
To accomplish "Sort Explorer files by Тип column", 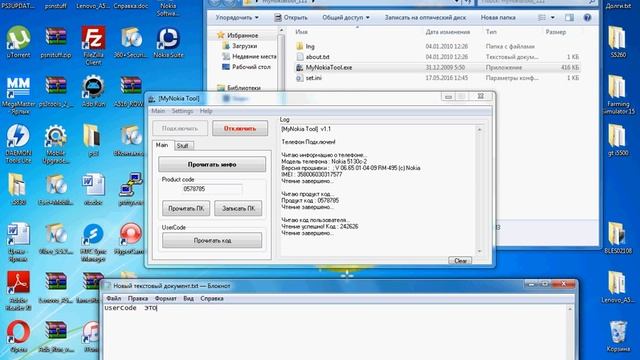I will point(491,32).
